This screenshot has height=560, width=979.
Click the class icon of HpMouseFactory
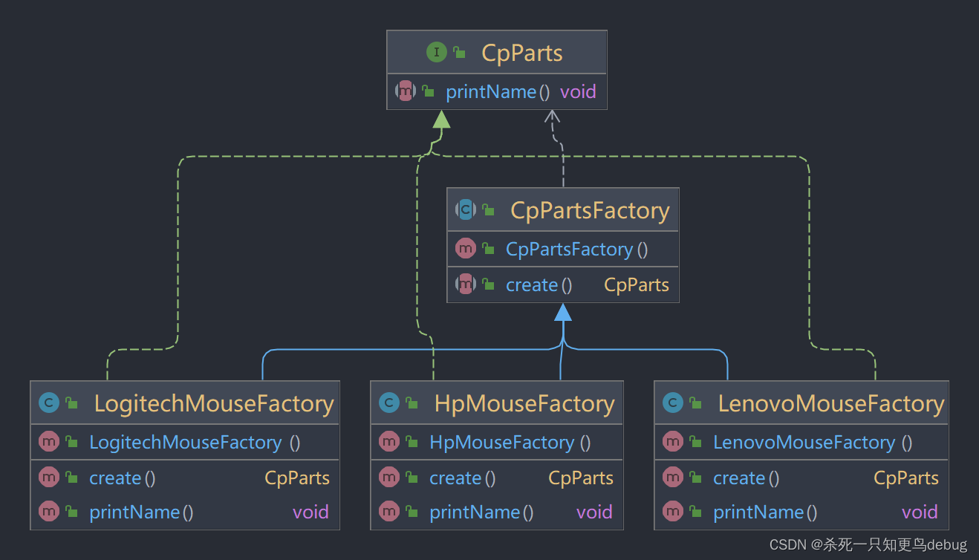click(x=389, y=403)
